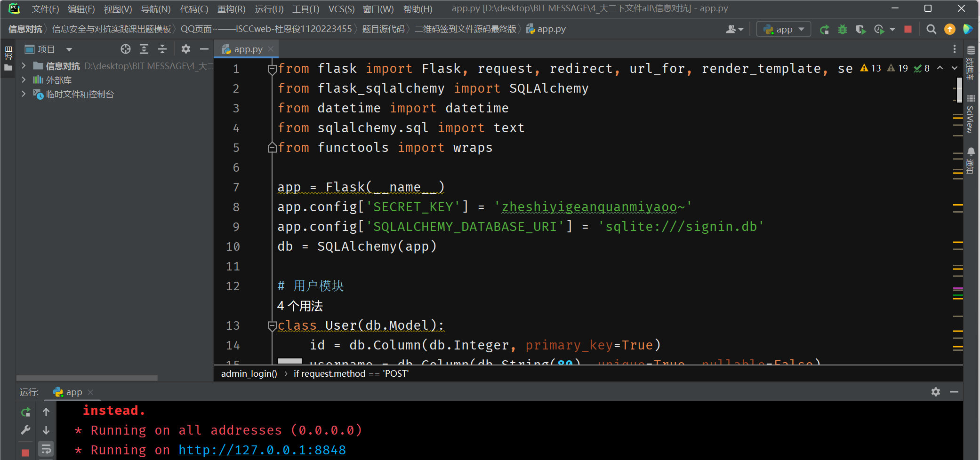Stop the running app via red square in top toolbar

coord(908,30)
